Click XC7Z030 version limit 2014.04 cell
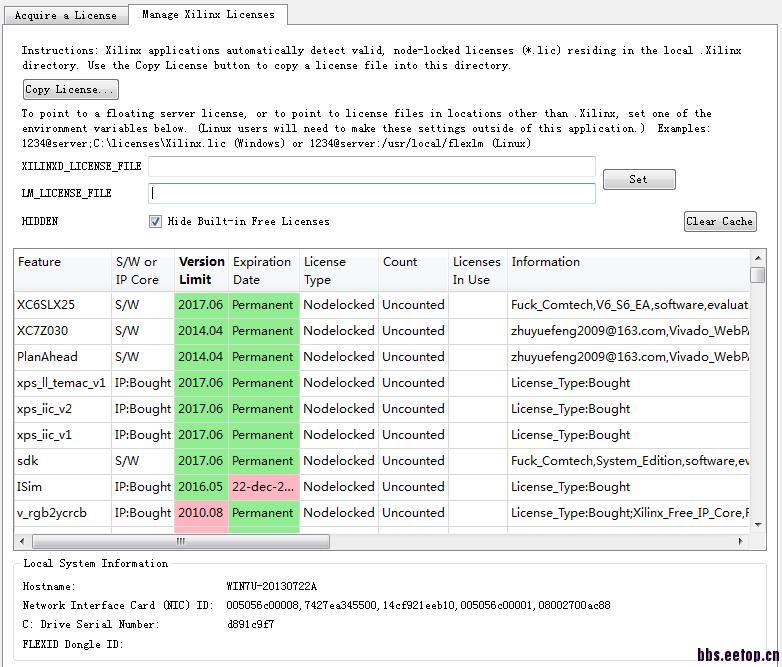 201,331
